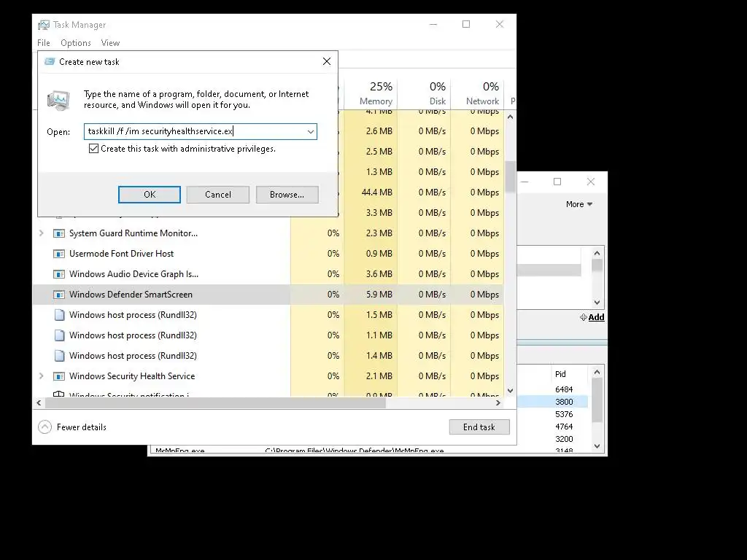Open the File menu in Task Manager
Viewport: 747px width, 560px height.
[x=43, y=43]
